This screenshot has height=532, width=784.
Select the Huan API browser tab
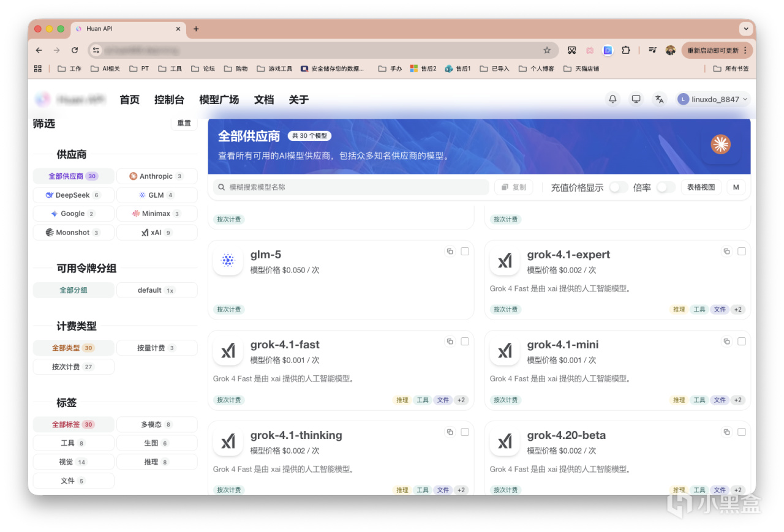point(129,29)
